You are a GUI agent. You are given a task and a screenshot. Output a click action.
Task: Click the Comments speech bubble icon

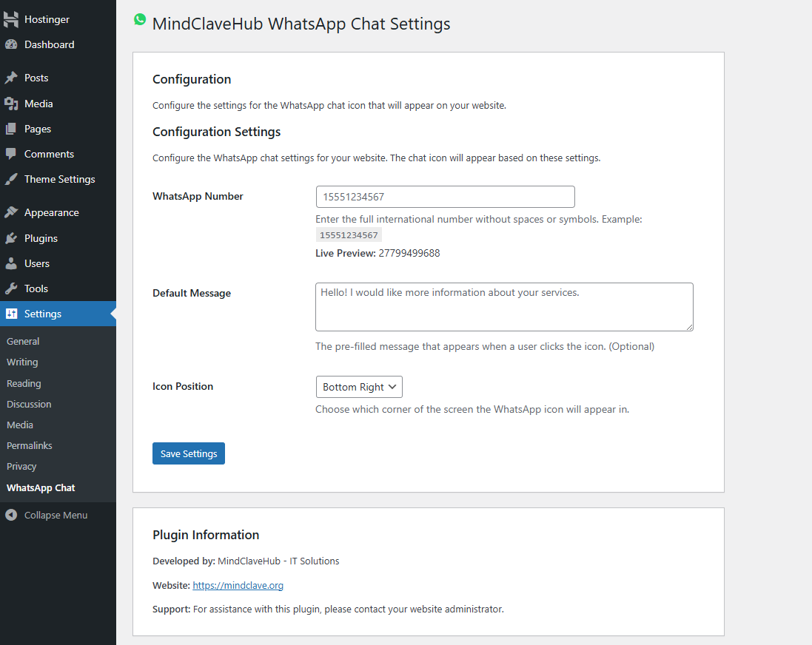pyautogui.click(x=11, y=154)
